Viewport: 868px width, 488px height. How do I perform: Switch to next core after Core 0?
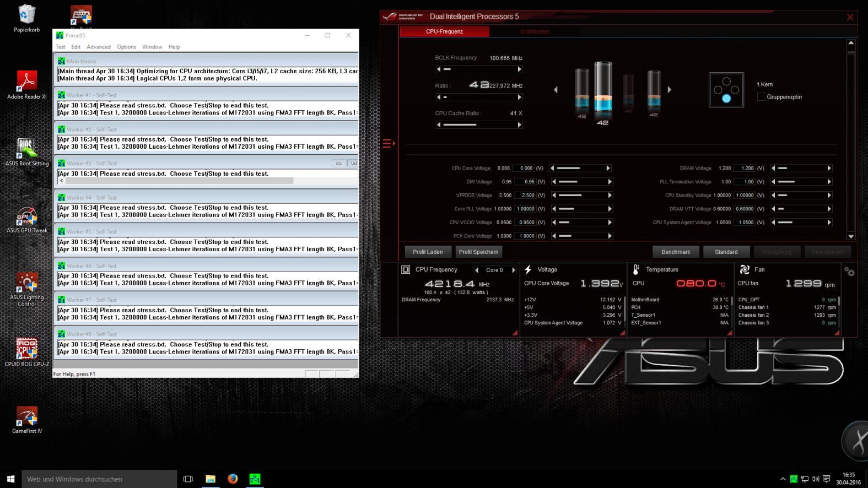coord(514,270)
